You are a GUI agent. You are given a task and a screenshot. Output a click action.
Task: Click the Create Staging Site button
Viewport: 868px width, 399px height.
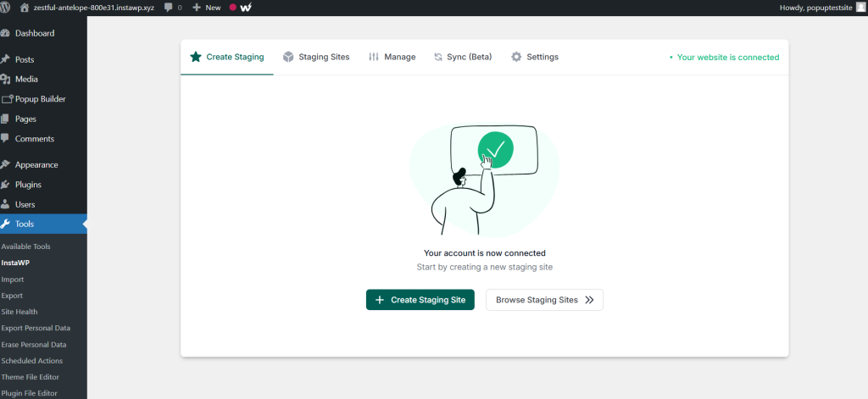tap(420, 299)
